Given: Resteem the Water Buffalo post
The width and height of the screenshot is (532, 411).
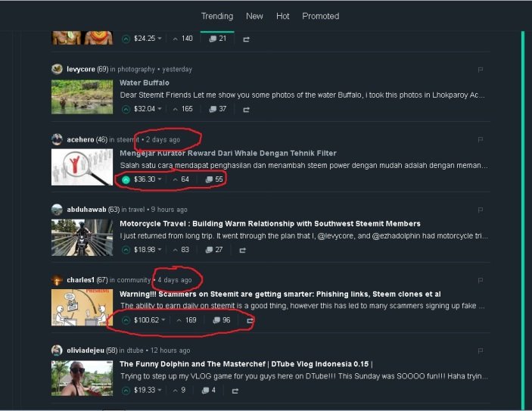Looking at the screenshot, I should 246,110.
